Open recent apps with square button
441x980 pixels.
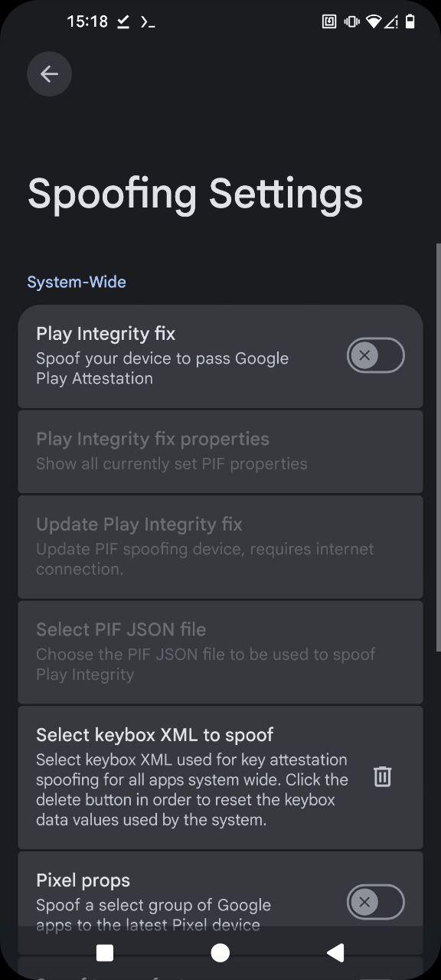(105, 952)
